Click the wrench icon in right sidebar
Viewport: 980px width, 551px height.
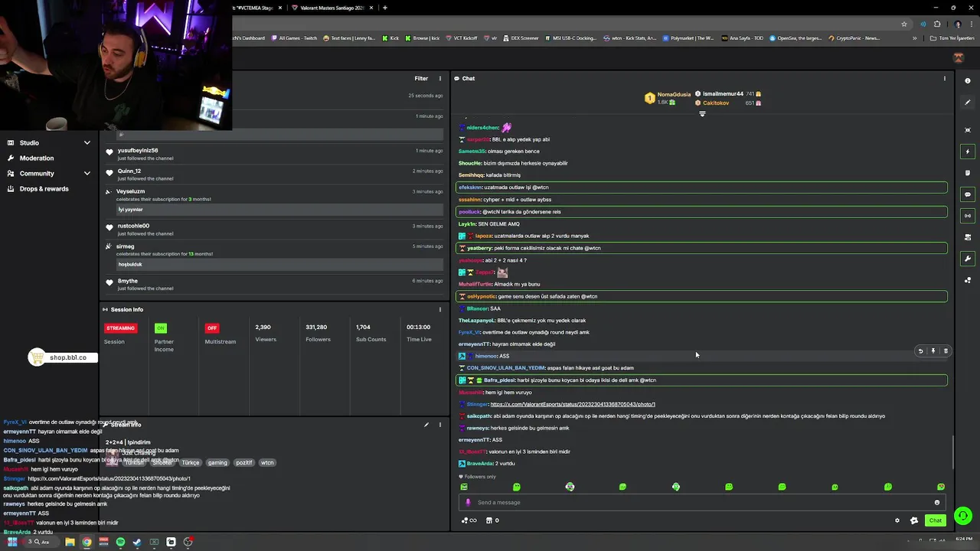968,259
